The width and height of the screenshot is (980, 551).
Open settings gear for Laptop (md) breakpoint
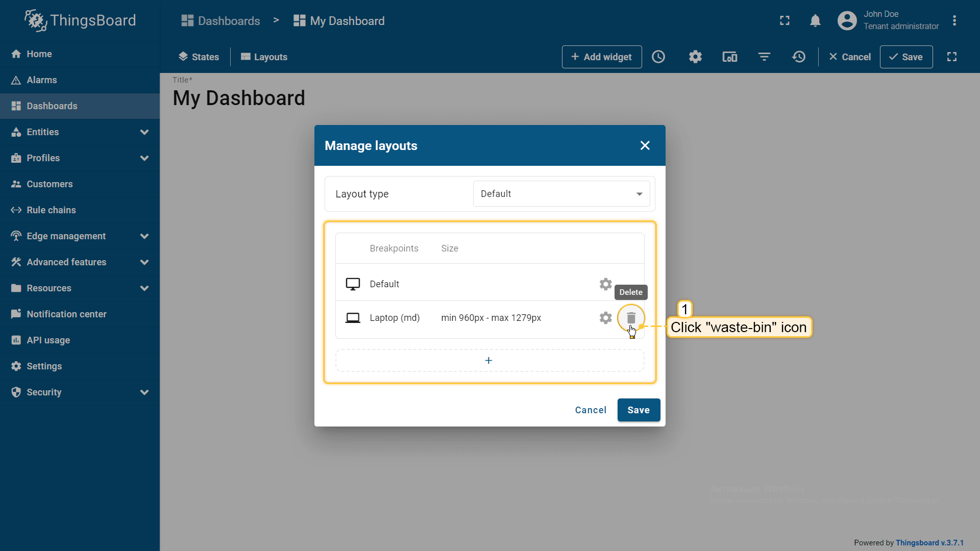[605, 318]
